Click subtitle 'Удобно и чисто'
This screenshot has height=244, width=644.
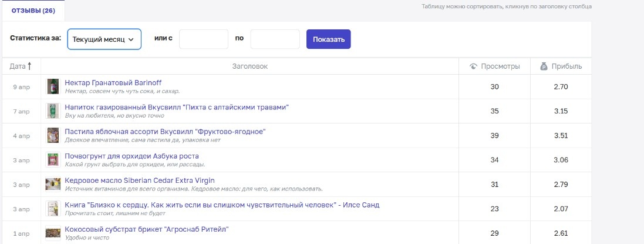click(87, 238)
